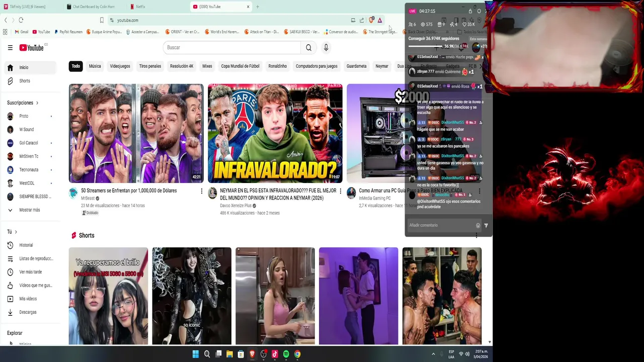This screenshot has height=362, width=644.
Task: Open a new browser tab
Action: [257, 7]
